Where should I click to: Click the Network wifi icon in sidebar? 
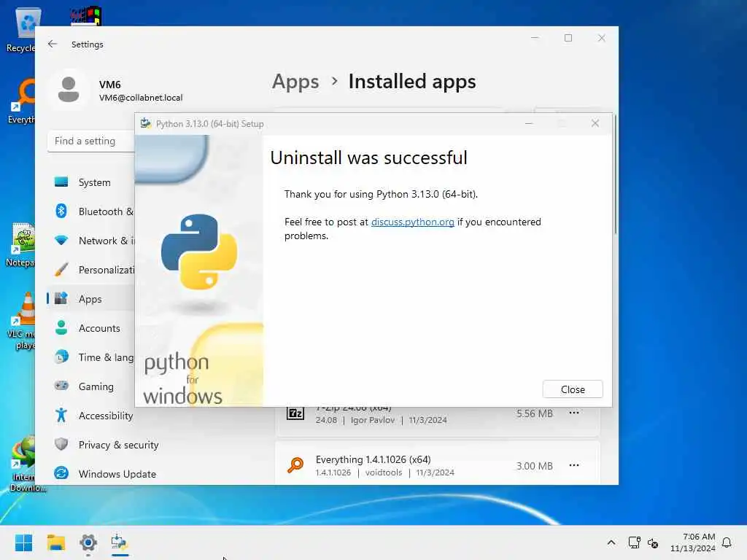61,241
